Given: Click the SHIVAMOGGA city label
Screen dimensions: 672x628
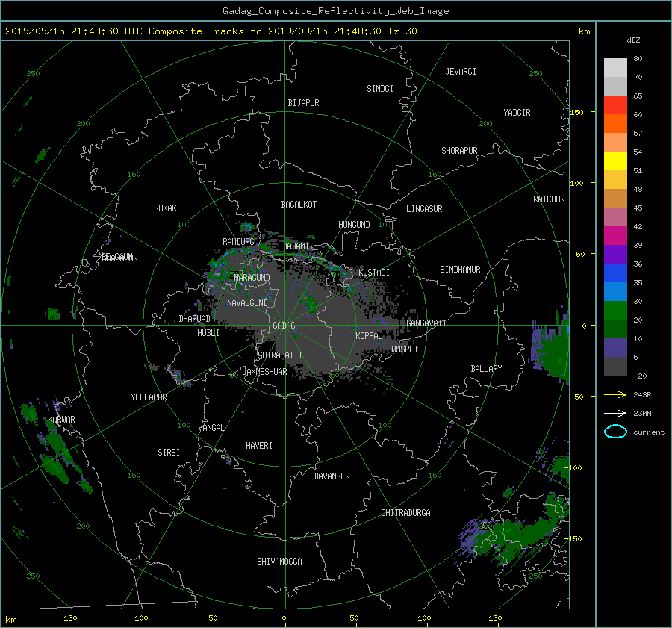Looking at the screenshot, I should tap(279, 562).
